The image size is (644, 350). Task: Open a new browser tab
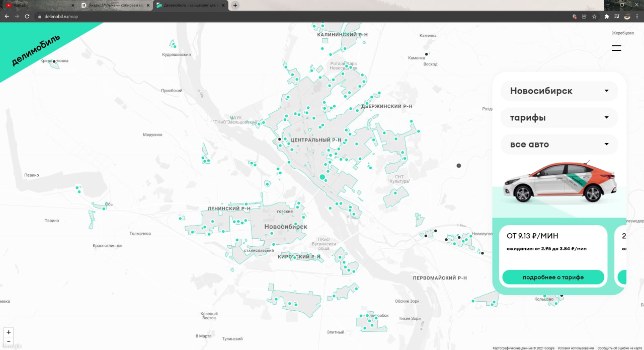(x=235, y=5)
